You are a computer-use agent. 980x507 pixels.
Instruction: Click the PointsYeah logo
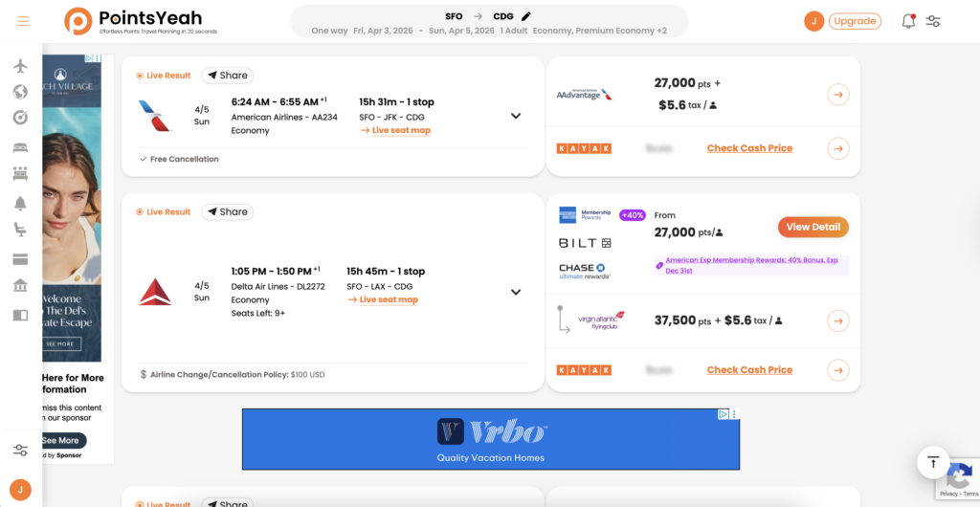click(x=141, y=21)
